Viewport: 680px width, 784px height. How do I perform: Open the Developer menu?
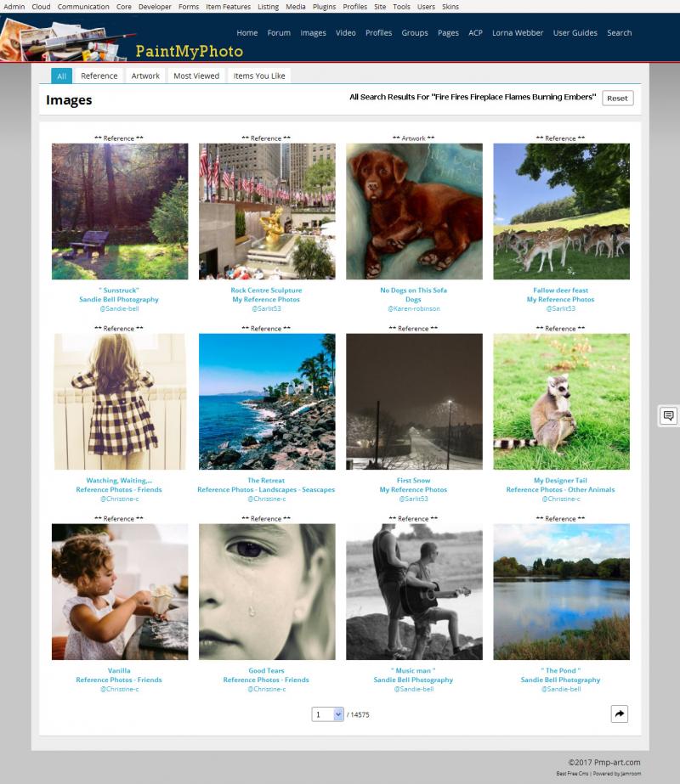[x=155, y=7]
